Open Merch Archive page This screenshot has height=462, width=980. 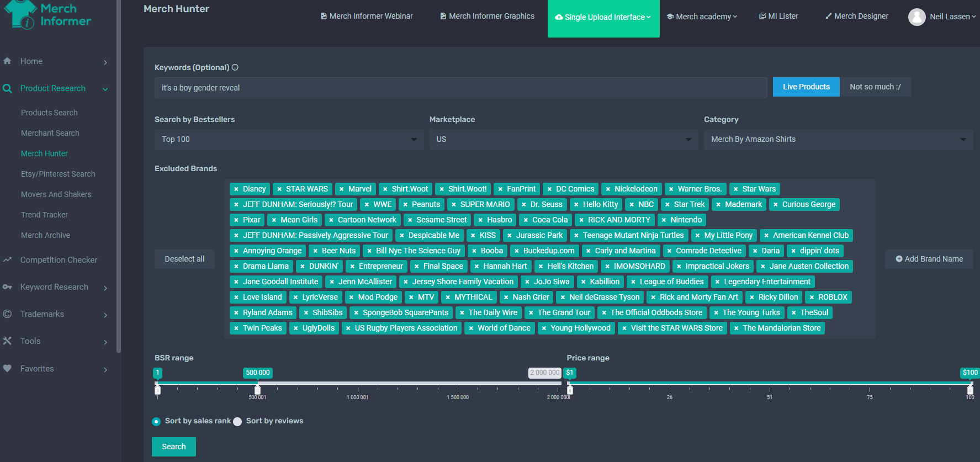(45, 235)
